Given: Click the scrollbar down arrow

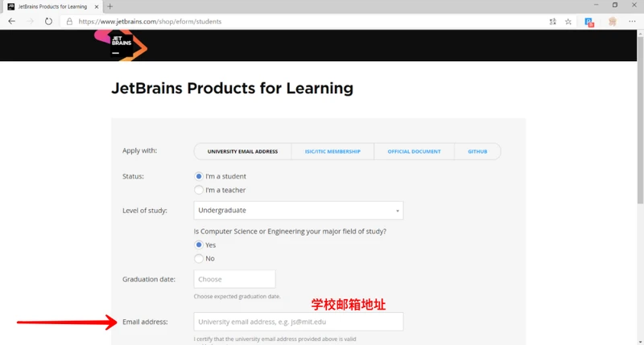Looking at the screenshot, I should pyautogui.click(x=640, y=341).
